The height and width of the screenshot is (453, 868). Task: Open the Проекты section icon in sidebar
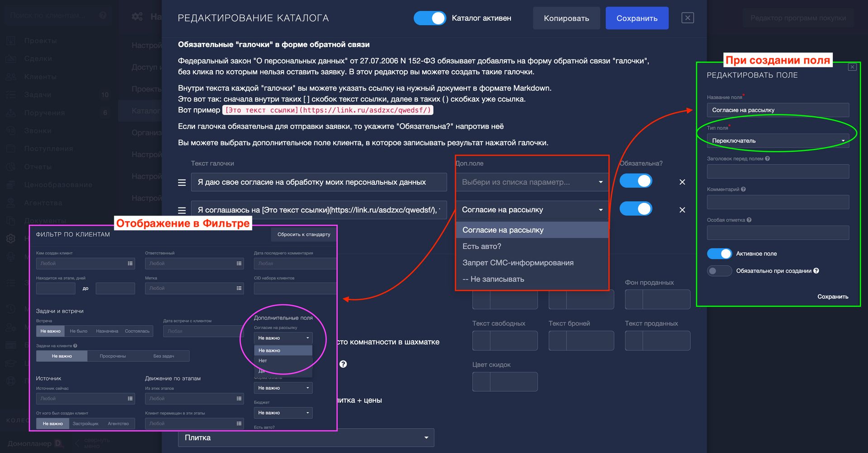tap(11, 41)
